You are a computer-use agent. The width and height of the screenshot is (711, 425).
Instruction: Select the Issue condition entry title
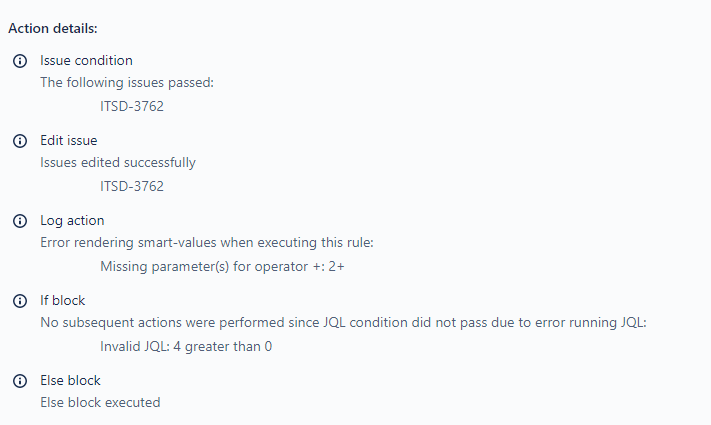coord(86,60)
